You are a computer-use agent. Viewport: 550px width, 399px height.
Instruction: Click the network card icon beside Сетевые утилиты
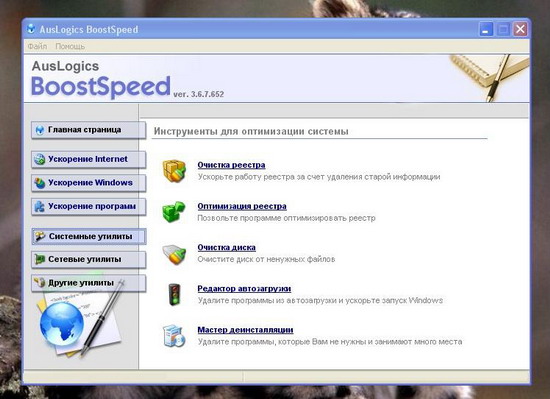(x=40, y=259)
